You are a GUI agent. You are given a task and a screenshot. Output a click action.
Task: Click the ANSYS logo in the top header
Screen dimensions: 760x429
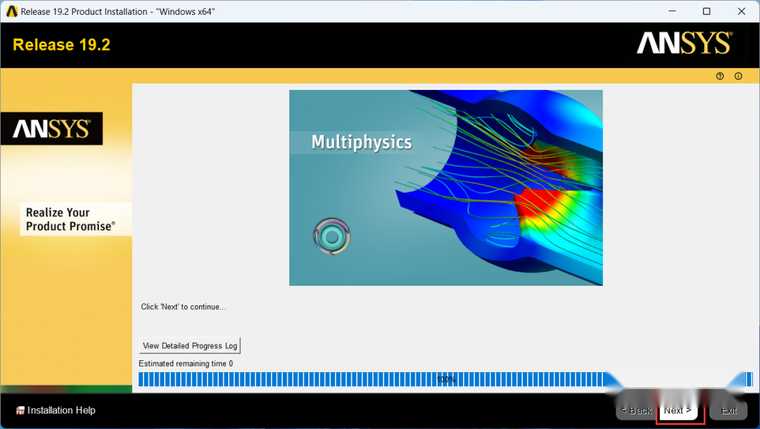[x=684, y=43]
